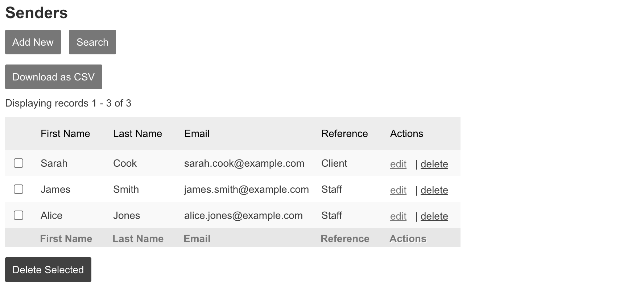Open the Search sender form
Screen dimensions: 644x287
[x=92, y=42]
